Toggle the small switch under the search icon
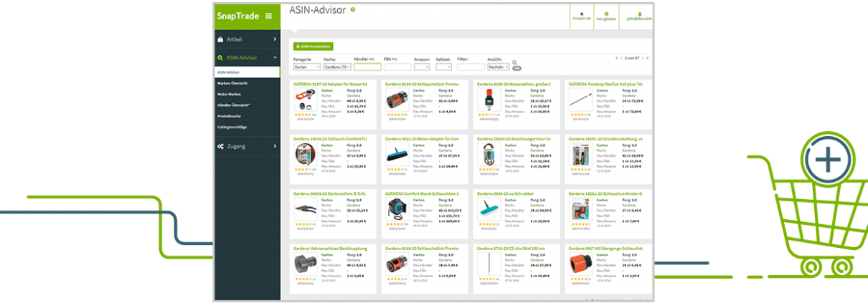This screenshot has width=868, height=303. (x=516, y=69)
